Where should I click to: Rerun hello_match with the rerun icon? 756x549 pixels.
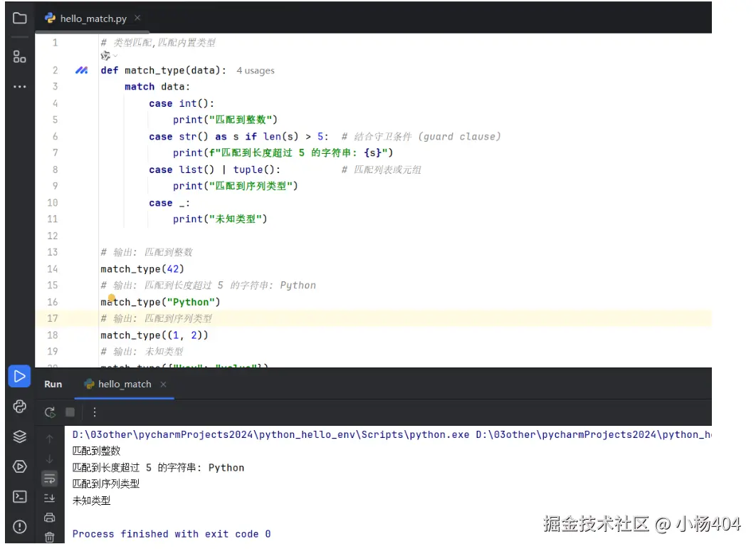coord(50,412)
